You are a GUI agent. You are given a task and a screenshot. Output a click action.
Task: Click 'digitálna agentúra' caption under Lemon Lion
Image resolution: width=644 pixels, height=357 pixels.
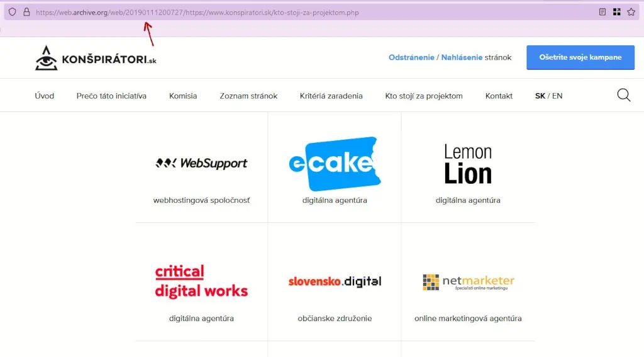coord(468,200)
